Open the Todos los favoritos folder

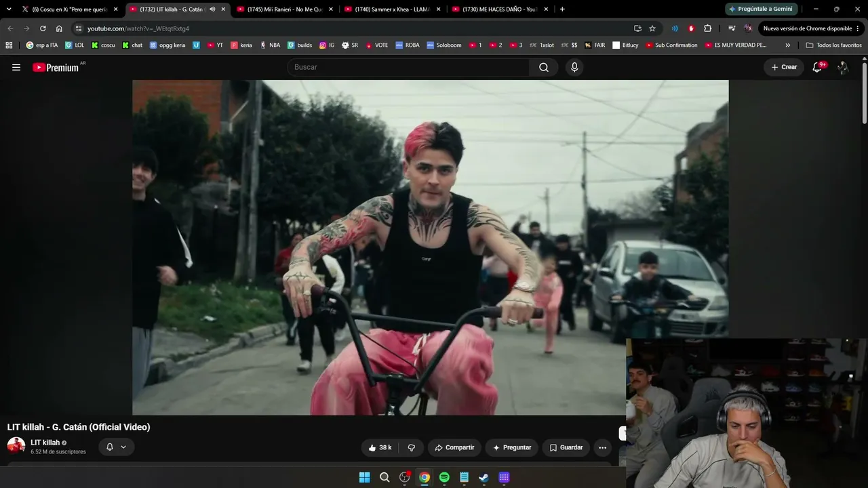click(833, 45)
